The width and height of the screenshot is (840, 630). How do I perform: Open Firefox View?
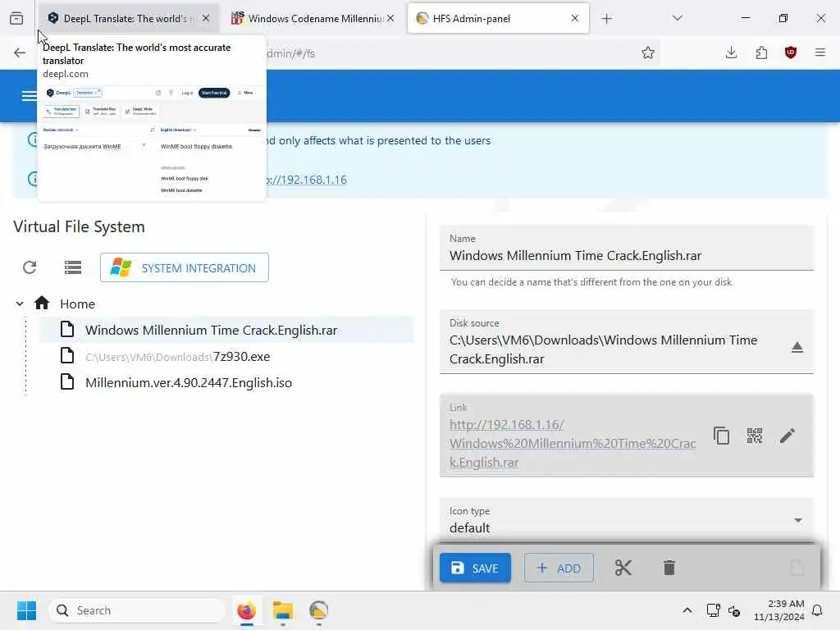(16, 19)
